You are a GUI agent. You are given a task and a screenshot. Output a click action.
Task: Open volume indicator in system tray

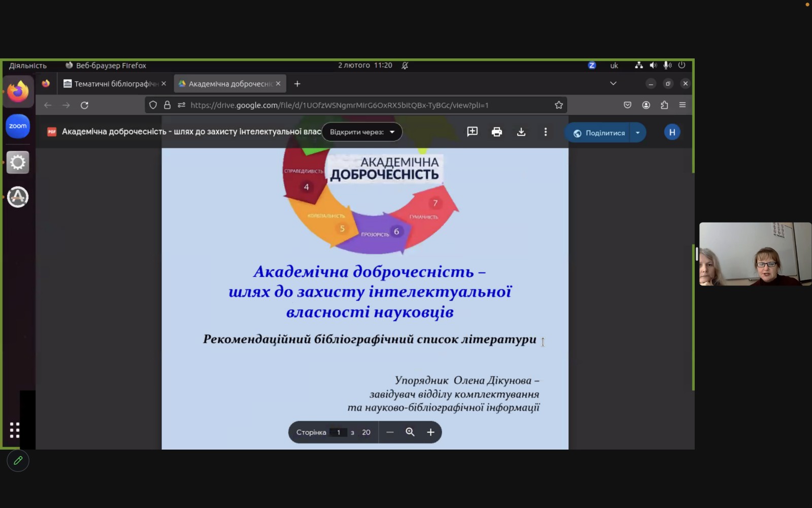click(x=653, y=66)
